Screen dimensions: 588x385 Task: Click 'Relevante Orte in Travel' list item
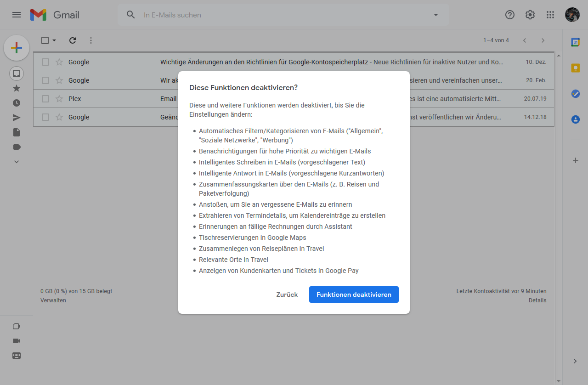233,260
